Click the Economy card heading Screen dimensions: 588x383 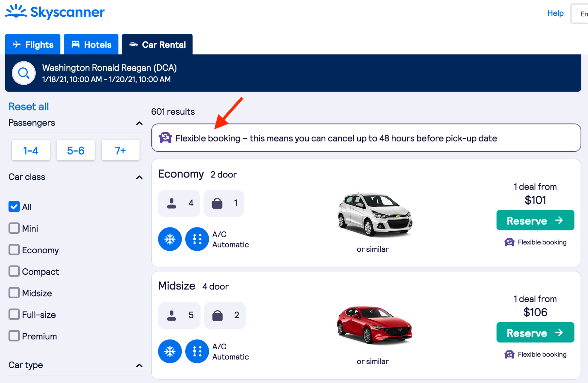point(181,174)
